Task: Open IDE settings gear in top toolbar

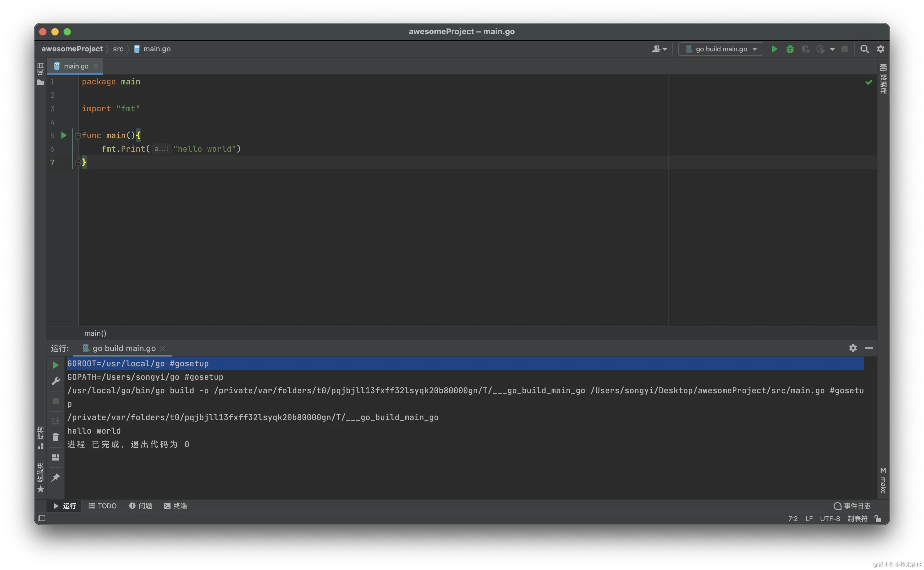Action: (x=880, y=49)
